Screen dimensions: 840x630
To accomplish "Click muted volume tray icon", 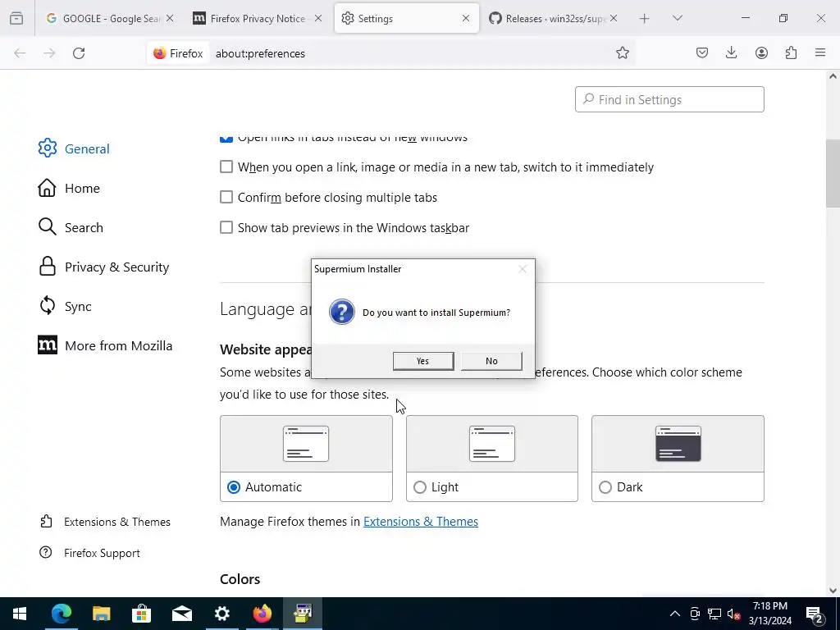I will pos(734,614).
